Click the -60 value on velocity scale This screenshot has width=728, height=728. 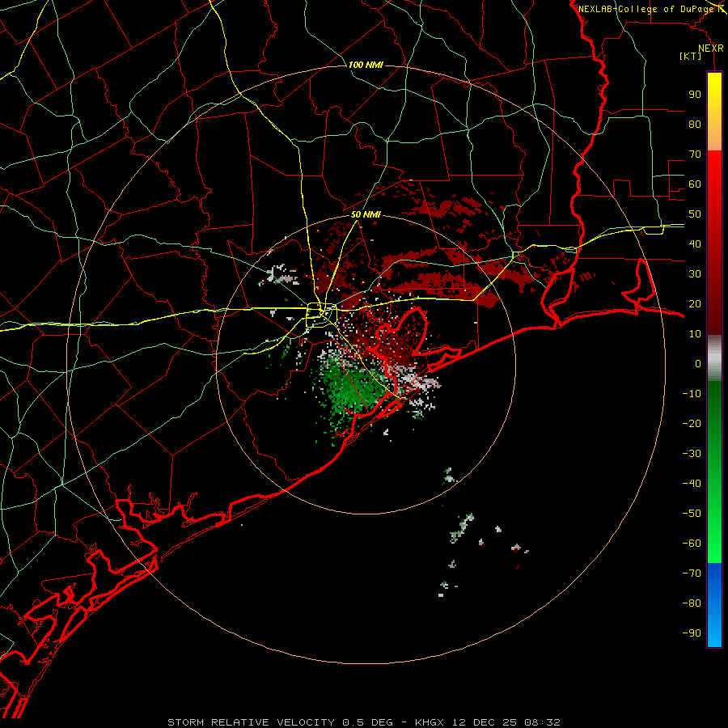coord(692,544)
